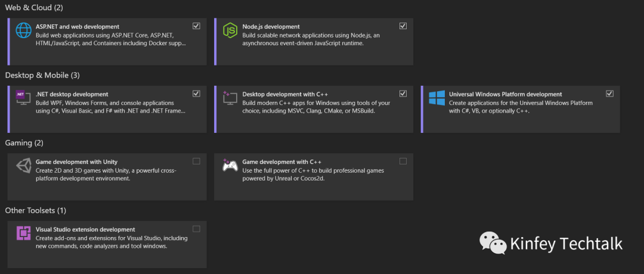Click description mentioning Unreal or Cocos2d
Viewport: 644px width, 274px height.
(x=314, y=175)
